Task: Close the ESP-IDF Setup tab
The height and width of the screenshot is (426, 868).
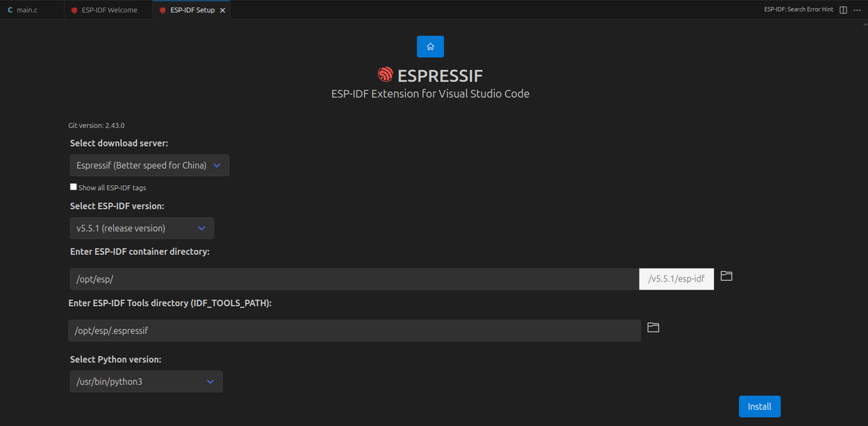Action: pyautogui.click(x=222, y=9)
